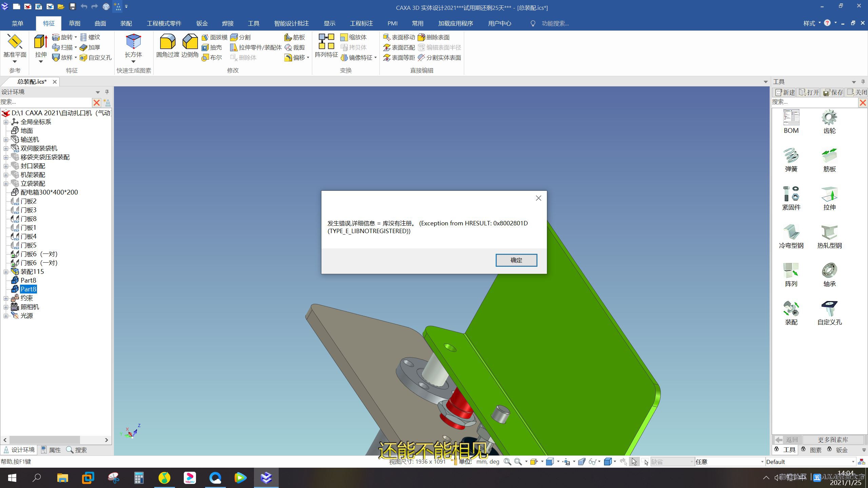Click the 拉伸 extrude feature icon
This screenshot has height=488, width=868.
[41, 42]
